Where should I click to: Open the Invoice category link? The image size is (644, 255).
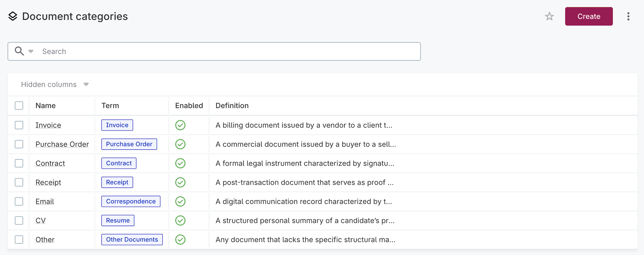coord(48,125)
